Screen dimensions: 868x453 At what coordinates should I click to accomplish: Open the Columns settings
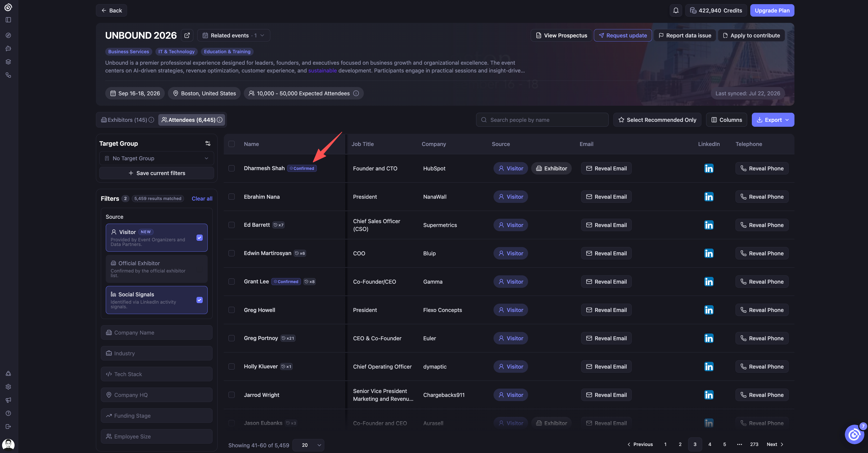tap(726, 120)
